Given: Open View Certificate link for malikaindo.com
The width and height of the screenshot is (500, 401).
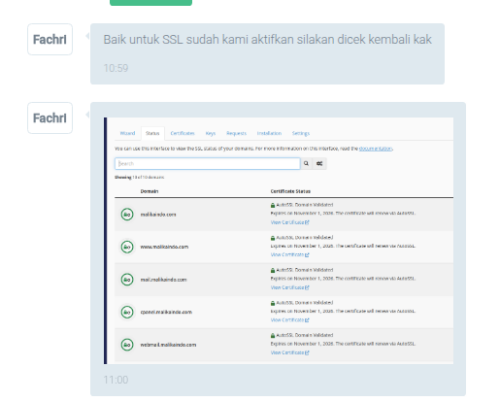Looking at the screenshot, I should tap(290, 222).
